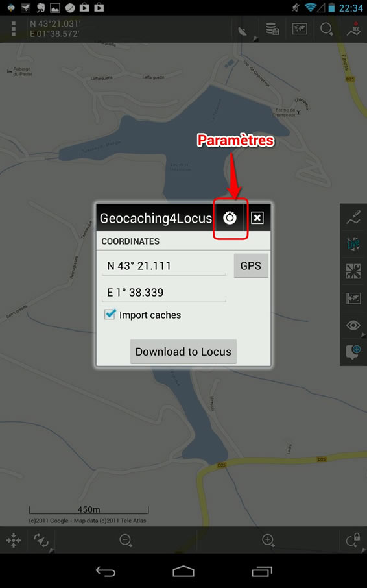
Task: Tap the Auberge du Pastel map label
Action: [23, 71]
